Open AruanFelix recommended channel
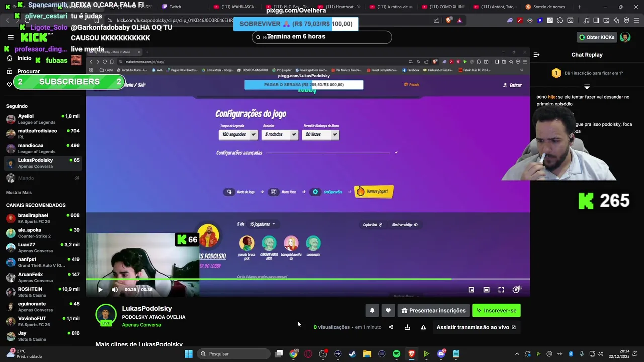Image resolution: width=644 pixels, height=362 pixels. coord(43,277)
